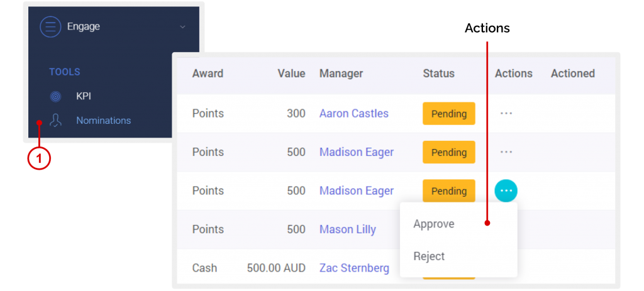Screen dimensions: 644x291
Task: Click the Engage hamburger menu icon
Action: pos(50,26)
